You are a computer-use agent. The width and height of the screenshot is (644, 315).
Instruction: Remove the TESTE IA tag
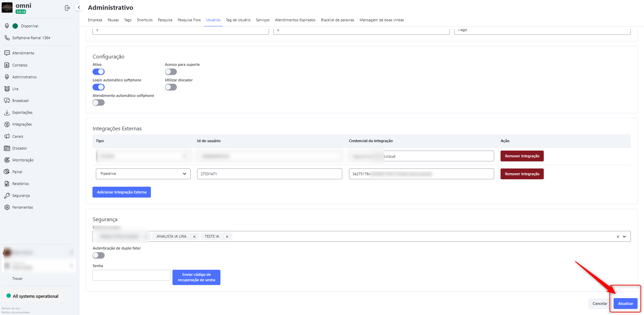(x=227, y=237)
